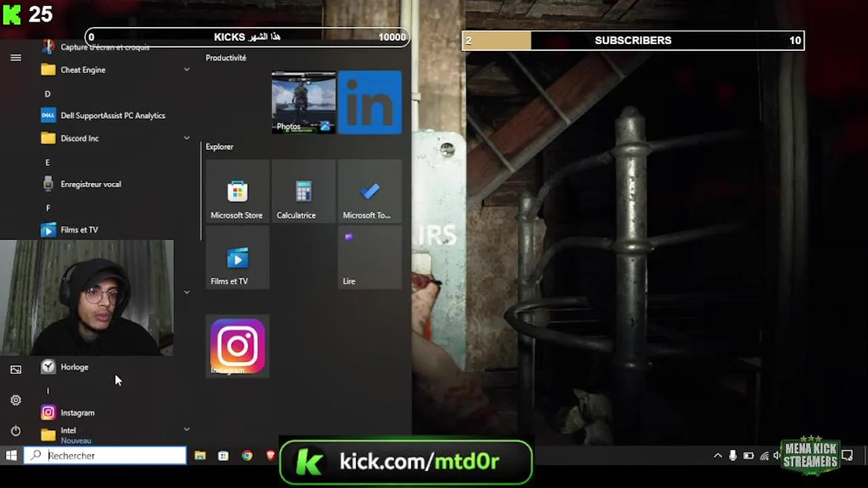The width and height of the screenshot is (868, 488).
Task: Jump to letter I section header
Action: pos(47,391)
